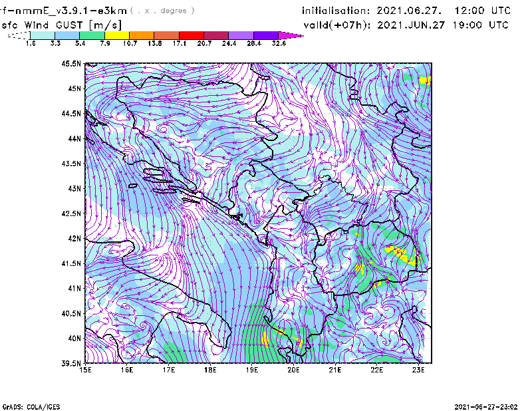Click the '42.5N' latitude label
Image resolution: width=532 pixels, height=411 pixels.
click(x=71, y=213)
